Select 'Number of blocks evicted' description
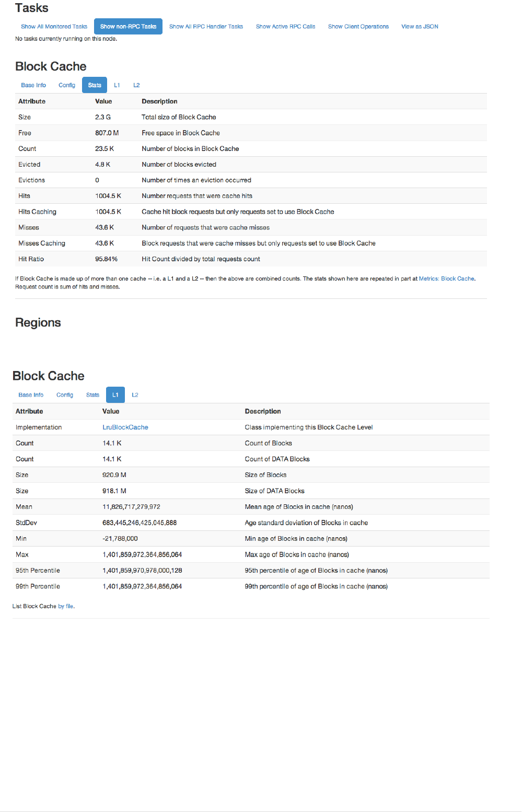Image resolution: width=522 pixels, height=812 pixels. point(179,165)
